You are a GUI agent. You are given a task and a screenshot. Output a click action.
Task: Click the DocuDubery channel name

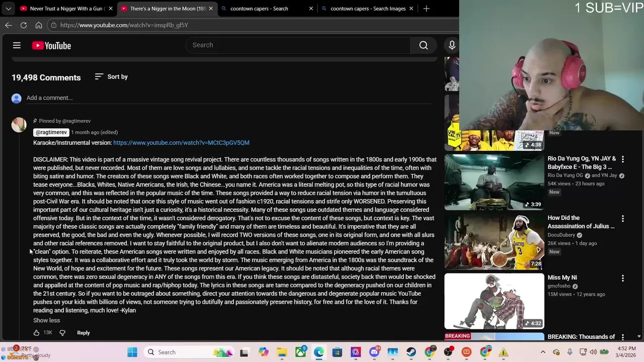[x=561, y=235]
